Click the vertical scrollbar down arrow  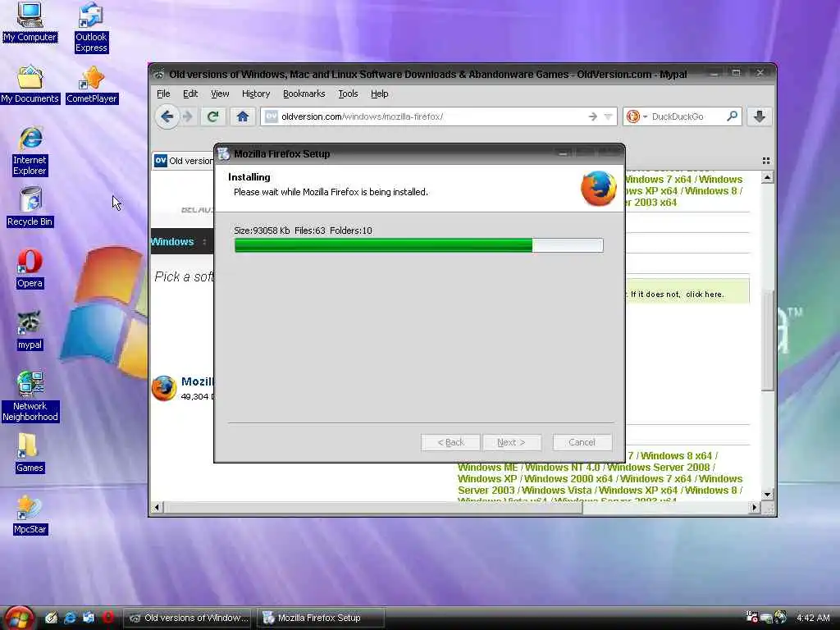point(767,495)
